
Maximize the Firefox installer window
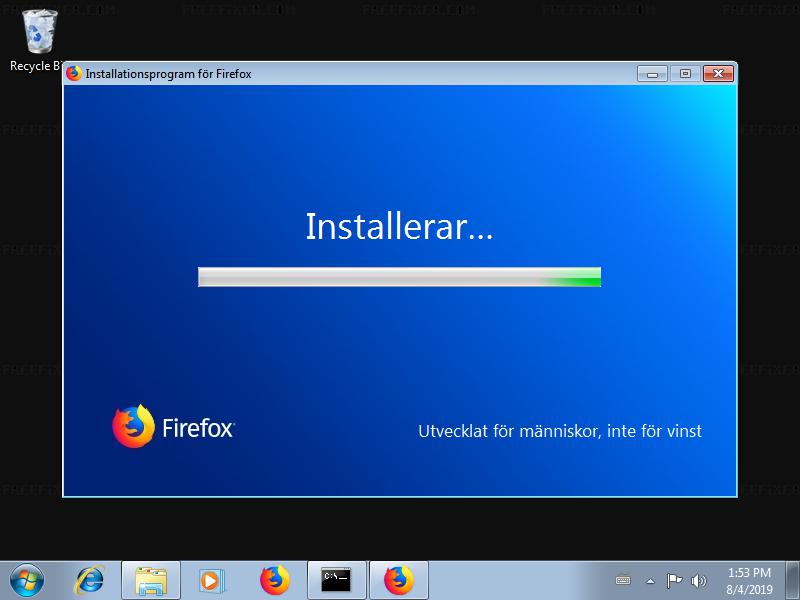pos(685,74)
